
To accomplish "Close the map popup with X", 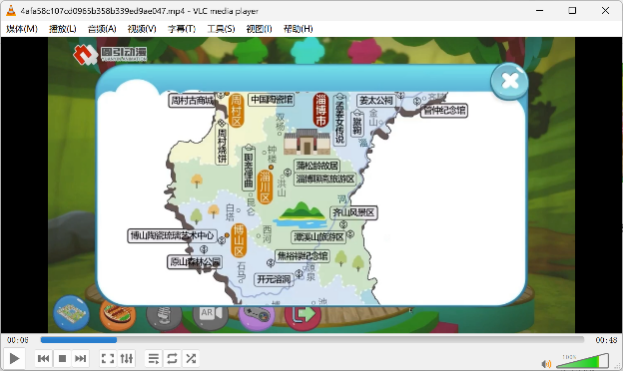I will 509,81.
